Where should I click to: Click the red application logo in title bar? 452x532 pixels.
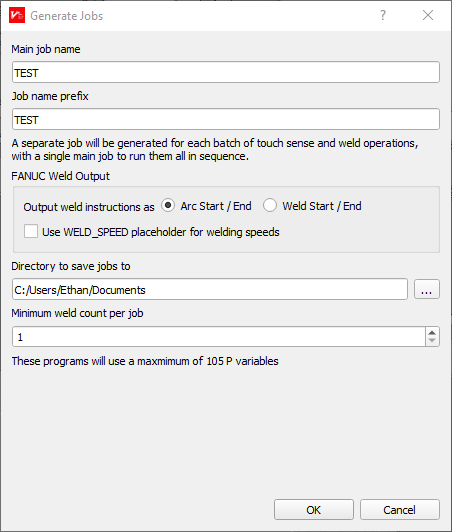click(17, 15)
